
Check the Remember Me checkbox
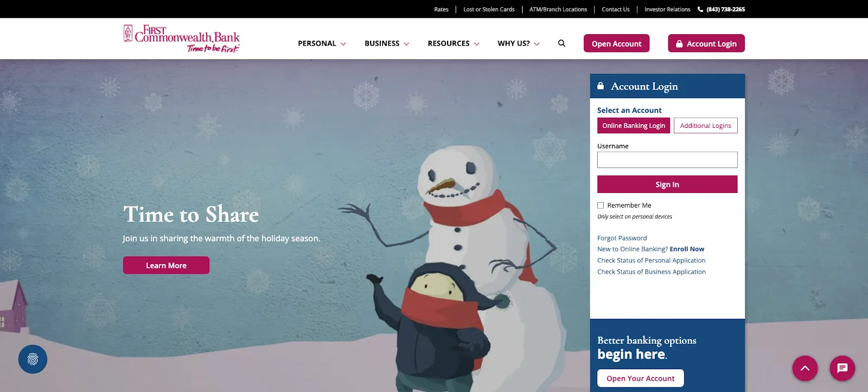coord(601,205)
